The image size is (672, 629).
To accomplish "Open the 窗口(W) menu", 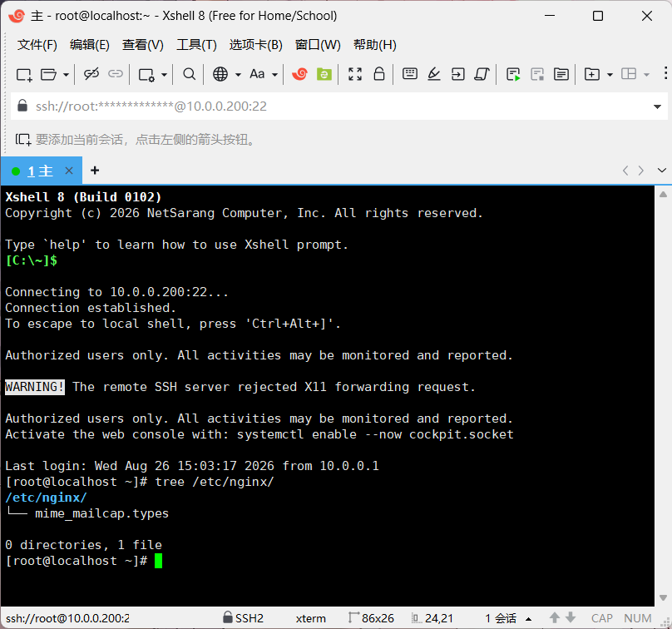I will click(318, 45).
